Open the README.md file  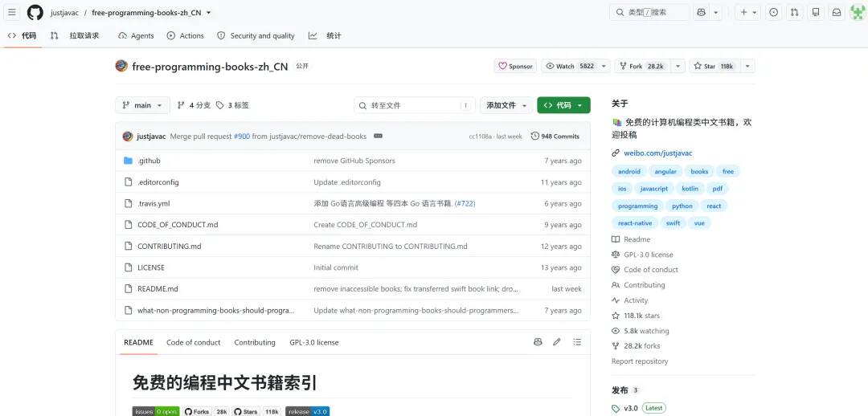click(158, 289)
